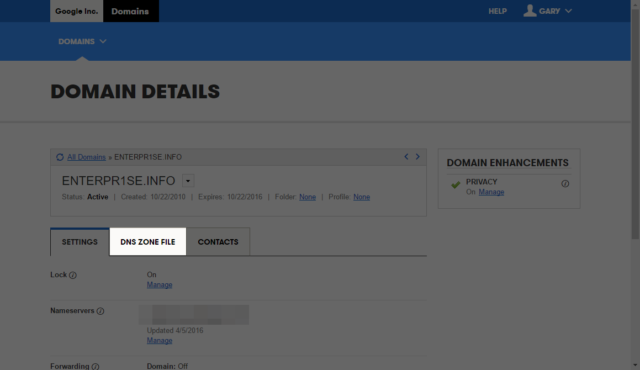Open the HELP menu link
Viewport: 640px width, 370px height.
point(498,11)
